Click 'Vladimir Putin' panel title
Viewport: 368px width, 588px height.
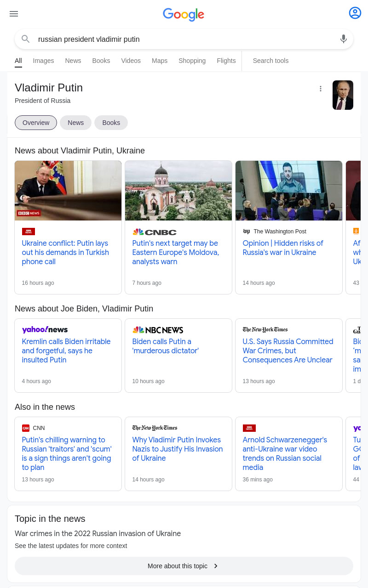[49, 88]
